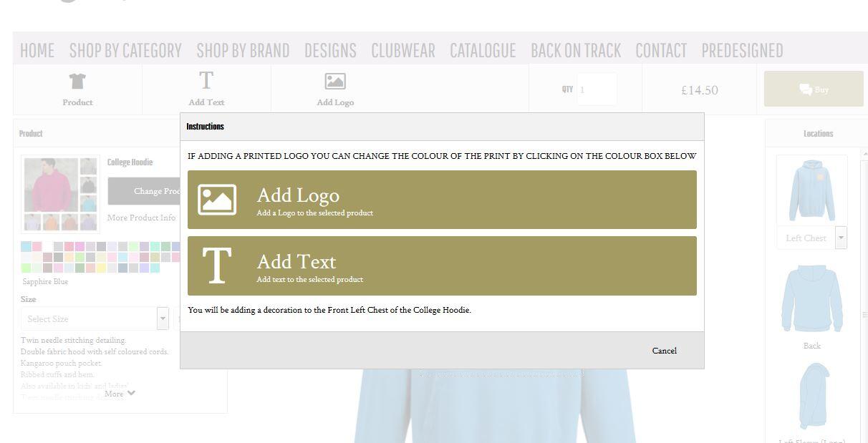Open the Select Size dropdown

pos(163,318)
